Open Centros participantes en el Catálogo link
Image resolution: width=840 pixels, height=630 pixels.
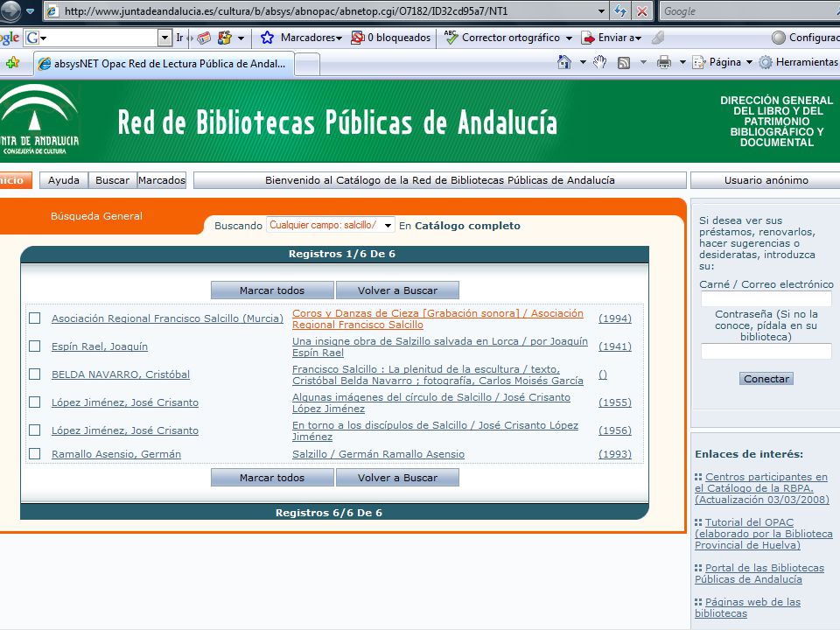point(762,488)
